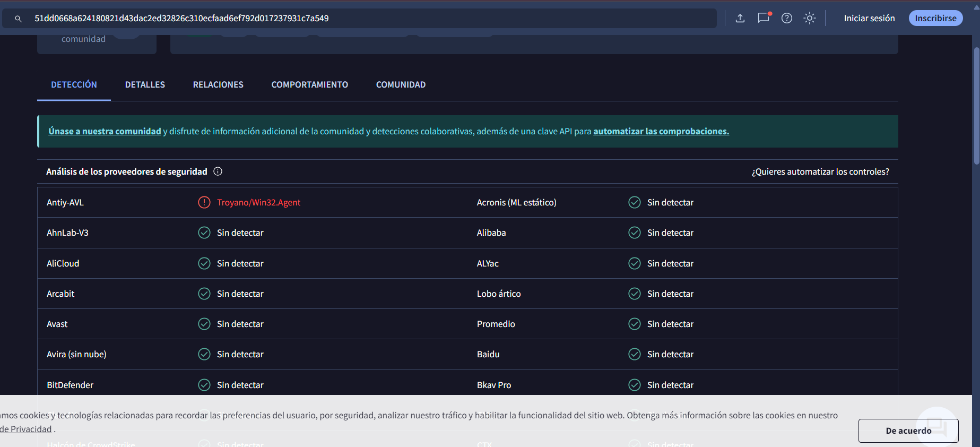Select the Arcabit vendor name

60,294
